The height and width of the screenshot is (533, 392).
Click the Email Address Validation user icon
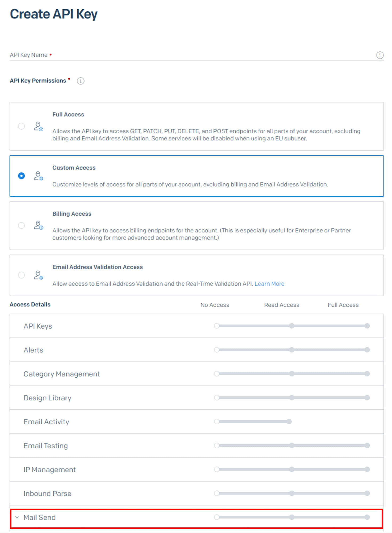point(38,275)
